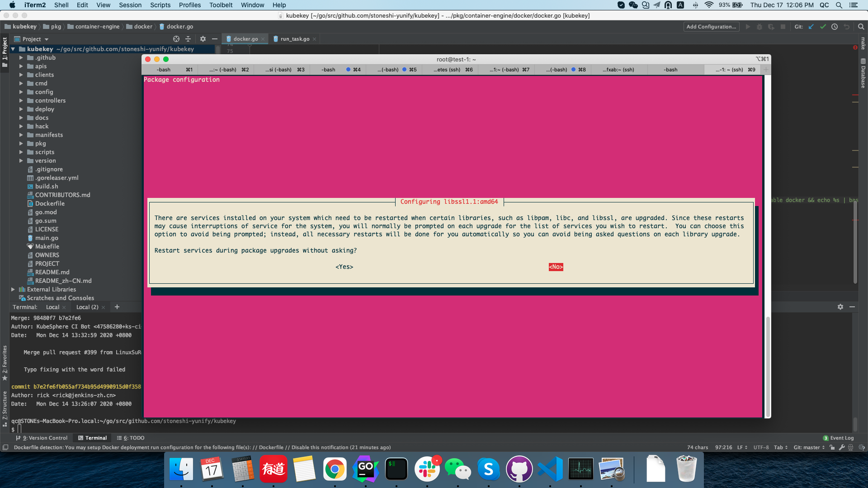Open Git history clock icon

[x=835, y=27]
